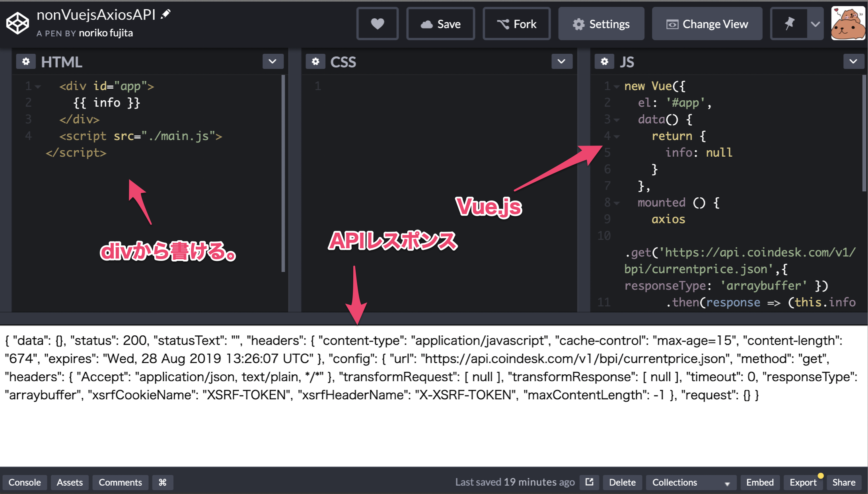Click the .then(response line in JS

click(x=761, y=302)
